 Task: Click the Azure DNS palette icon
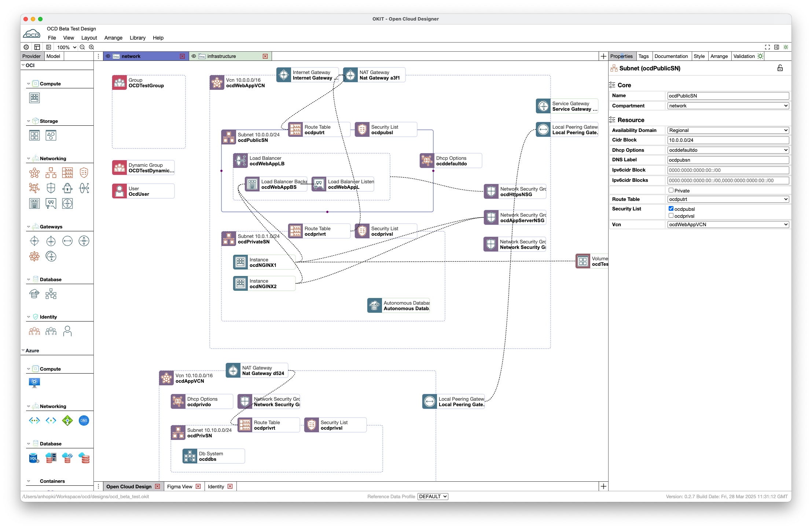(x=84, y=420)
